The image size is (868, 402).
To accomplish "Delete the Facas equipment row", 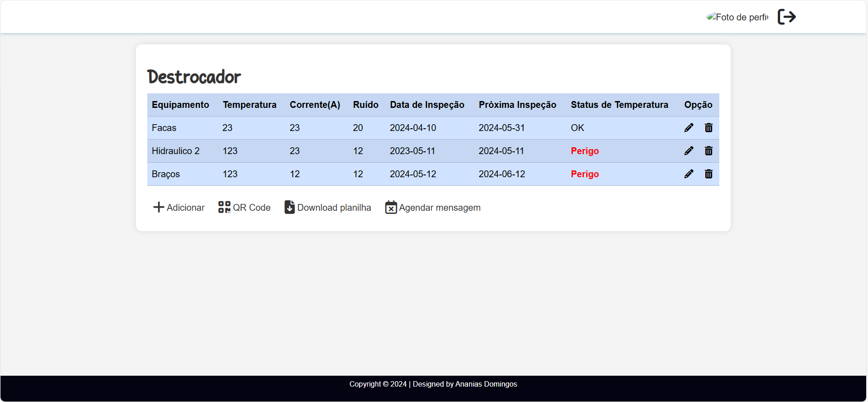I will (x=708, y=128).
